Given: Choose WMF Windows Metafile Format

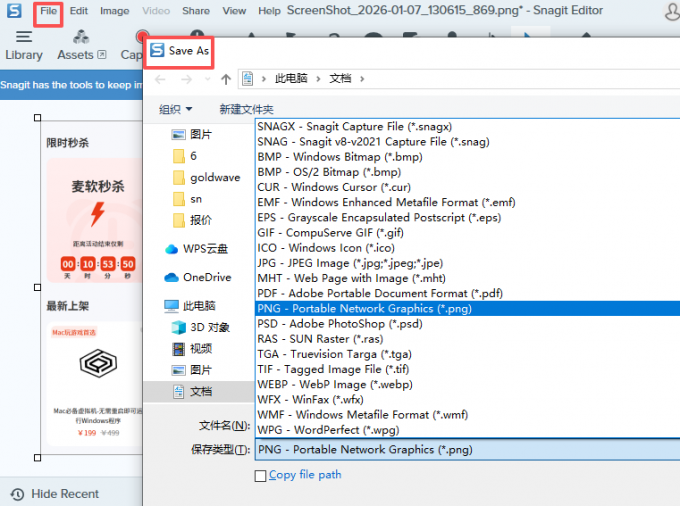Looking at the screenshot, I should [x=468, y=415].
